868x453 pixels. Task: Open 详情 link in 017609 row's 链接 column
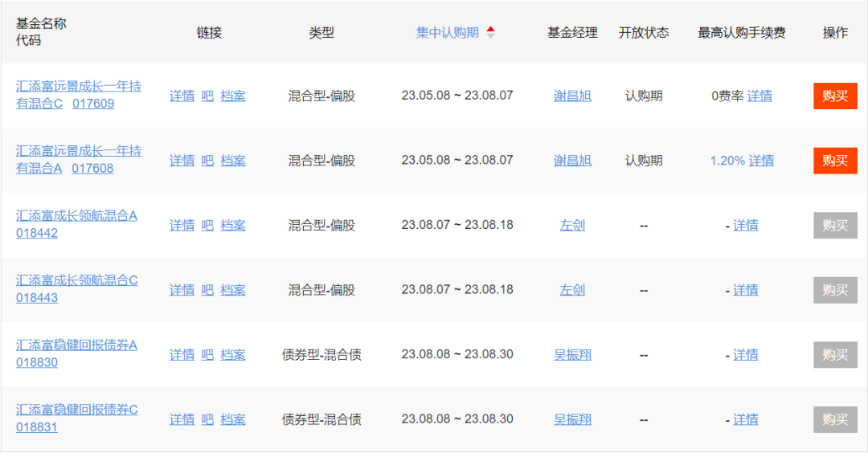(x=182, y=96)
